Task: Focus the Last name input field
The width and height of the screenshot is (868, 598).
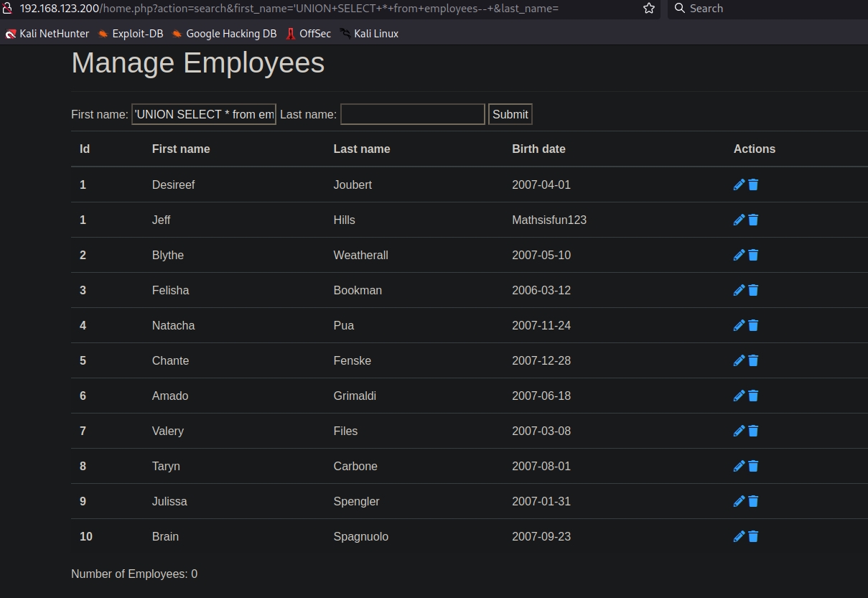Action: coord(412,114)
